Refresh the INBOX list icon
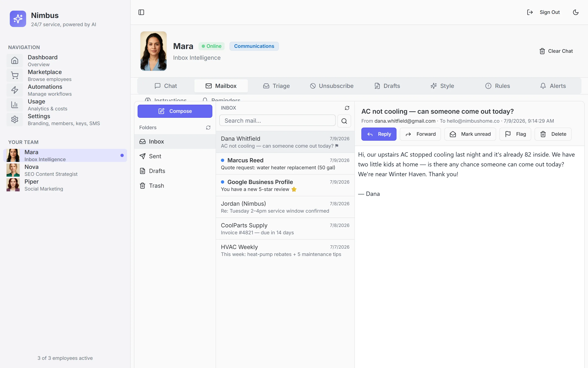 click(x=347, y=108)
